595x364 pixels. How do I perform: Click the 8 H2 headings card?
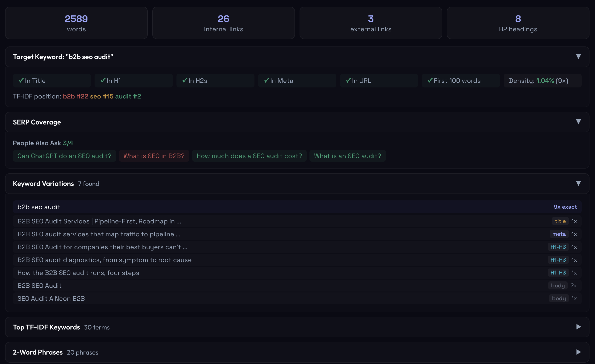[x=518, y=23]
